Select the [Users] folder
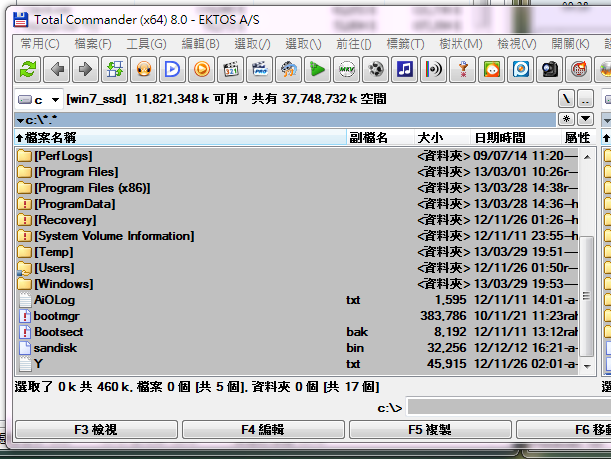 pos(297,268)
